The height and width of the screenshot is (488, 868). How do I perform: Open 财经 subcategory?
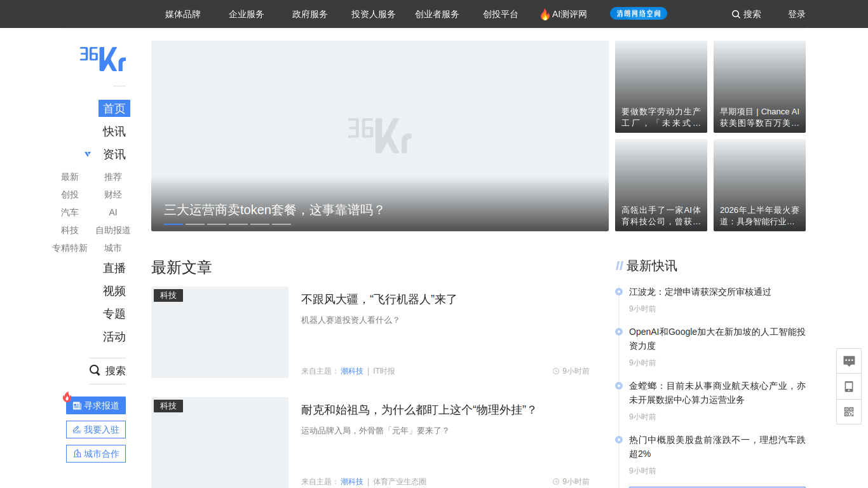[113, 194]
